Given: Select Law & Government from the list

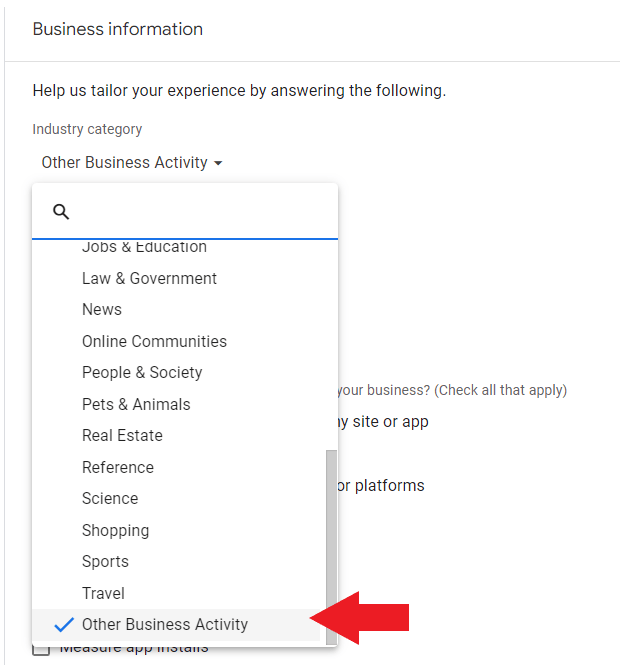Looking at the screenshot, I should (149, 278).
